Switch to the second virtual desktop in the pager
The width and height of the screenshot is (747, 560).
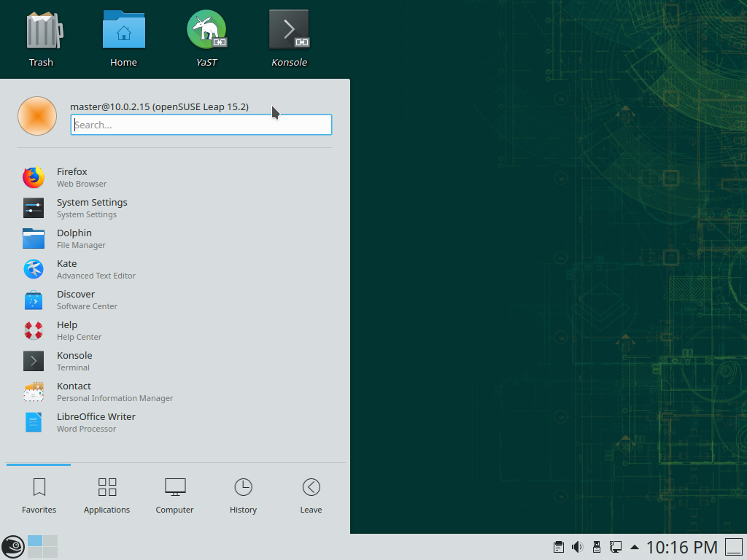(50, 540)
